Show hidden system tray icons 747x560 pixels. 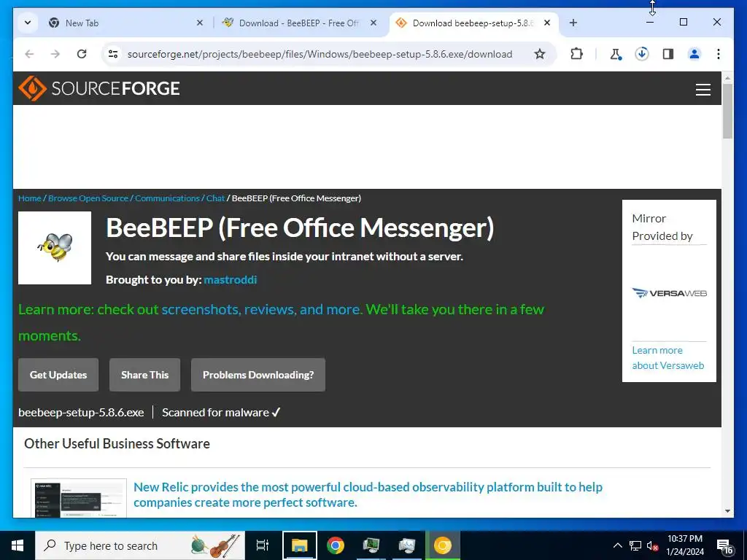coord(617,545)
